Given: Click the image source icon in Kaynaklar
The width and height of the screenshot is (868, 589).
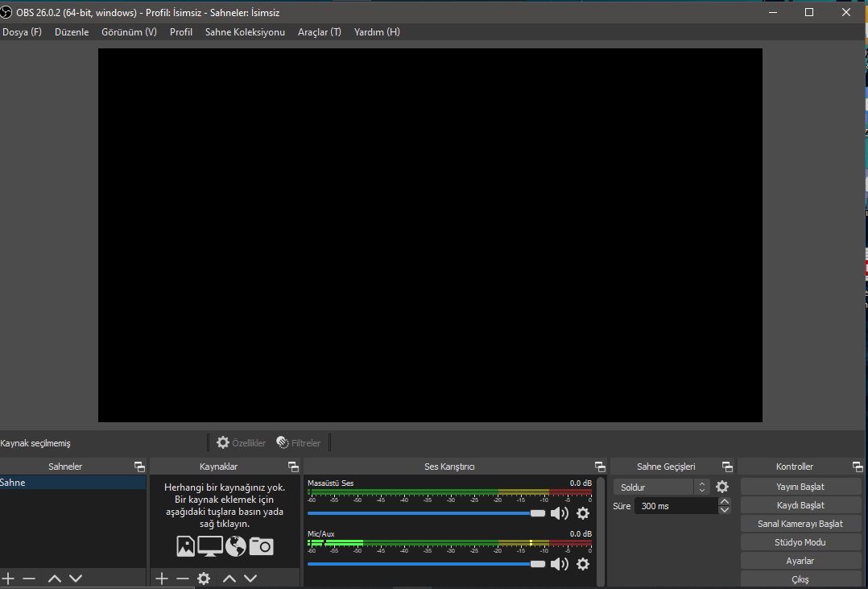Looking at the screenshot, I should (185, 546).
